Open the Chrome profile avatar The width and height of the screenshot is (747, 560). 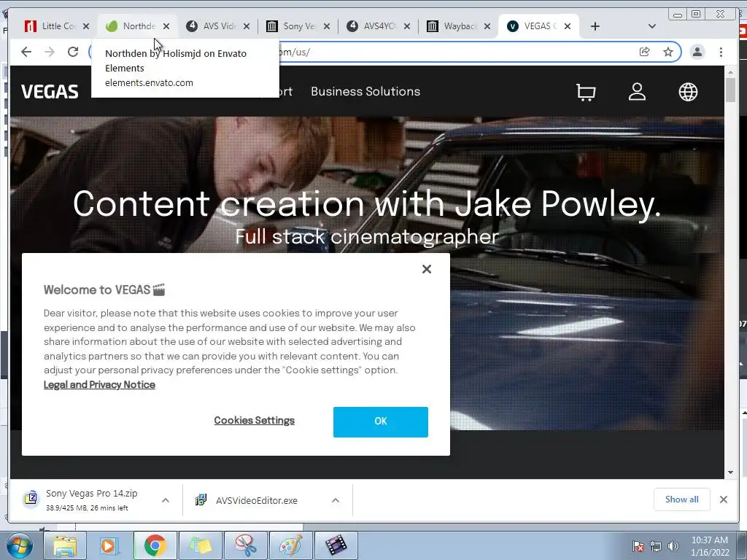(697, 52)
